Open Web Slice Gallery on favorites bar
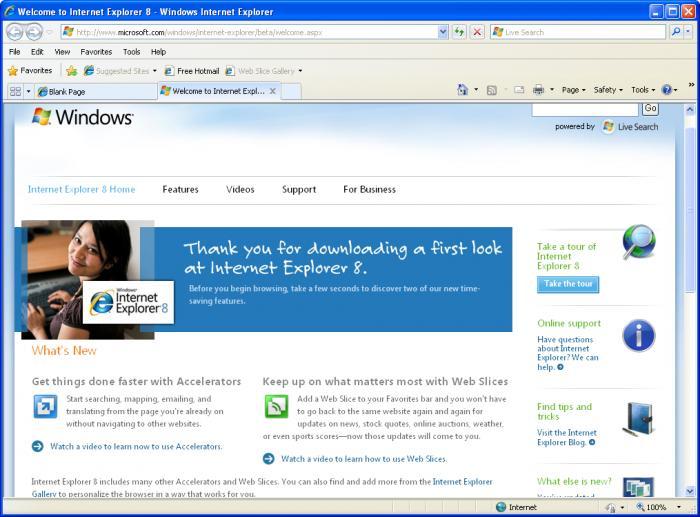Viewport: 700px width, 517px height. click(260, 71)
